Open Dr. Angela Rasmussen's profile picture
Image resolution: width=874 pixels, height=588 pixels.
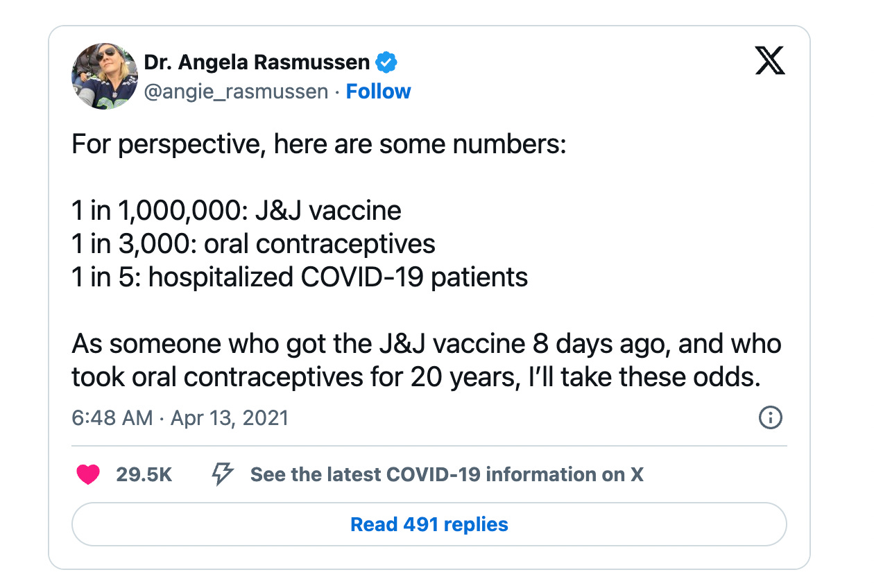pos(105,76)
